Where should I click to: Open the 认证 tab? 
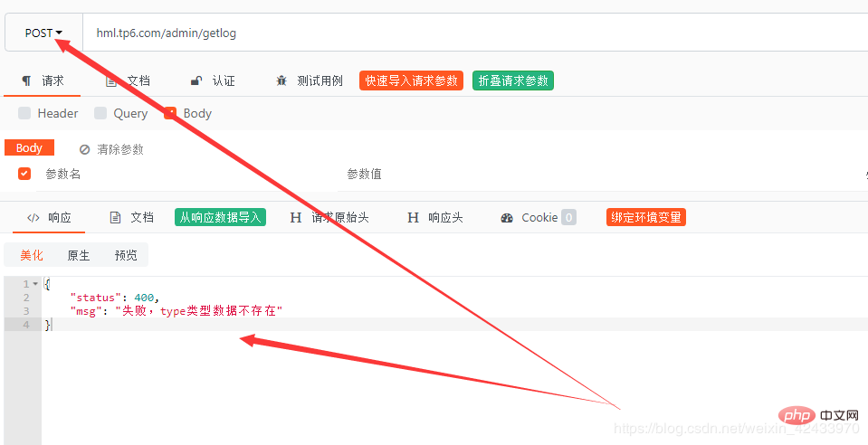pyautogui.click(x=213, y=80)
